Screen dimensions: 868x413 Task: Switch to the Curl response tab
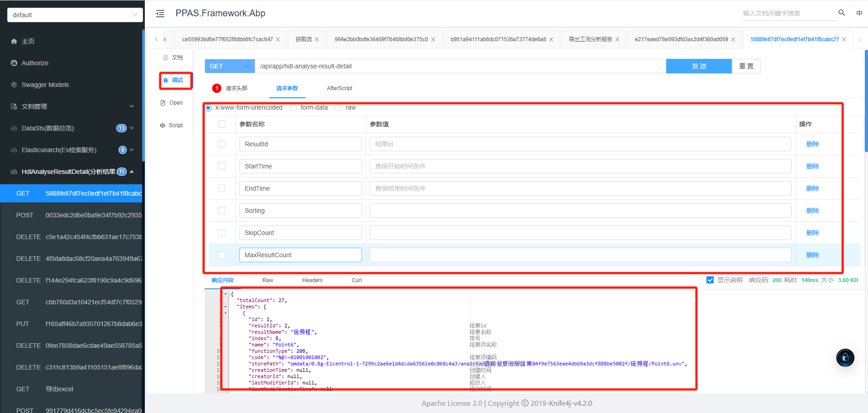click(x=357, y=280)
